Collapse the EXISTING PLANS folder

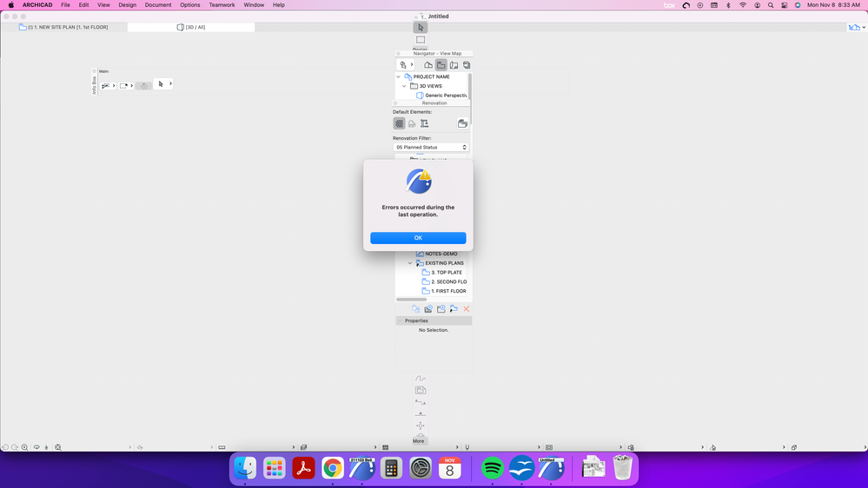[x=410, y=263]
